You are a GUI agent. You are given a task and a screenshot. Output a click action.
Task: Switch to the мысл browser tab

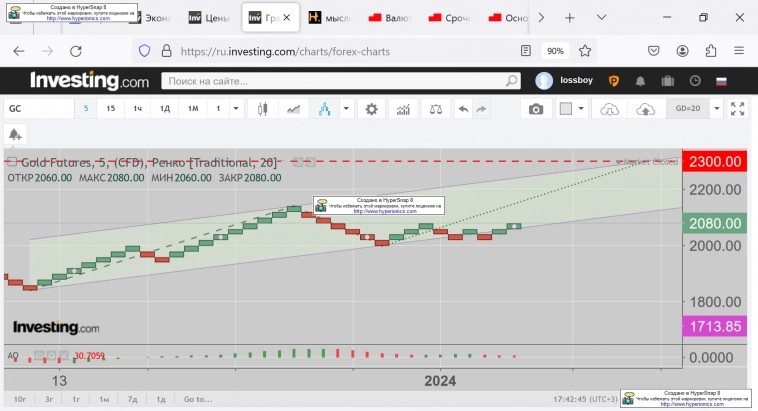pyautogui.click(x=331, y=18)
